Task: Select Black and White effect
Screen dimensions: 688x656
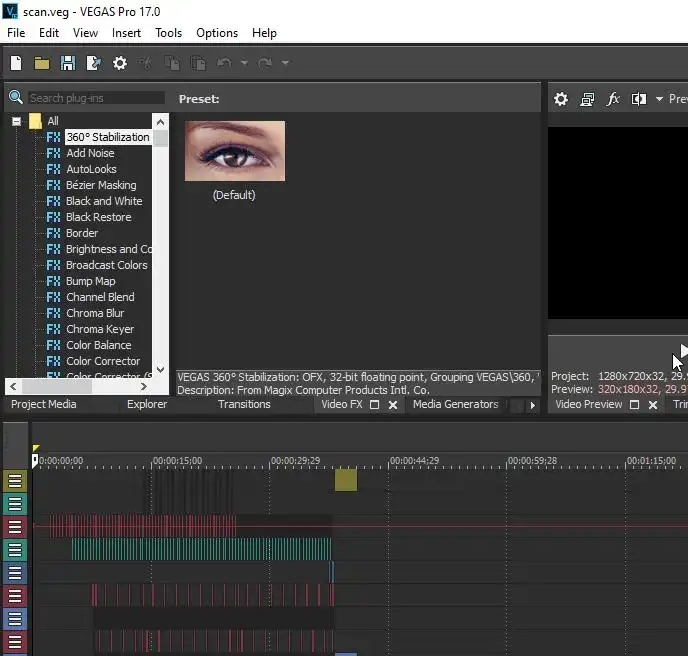Action: [104, 201]
